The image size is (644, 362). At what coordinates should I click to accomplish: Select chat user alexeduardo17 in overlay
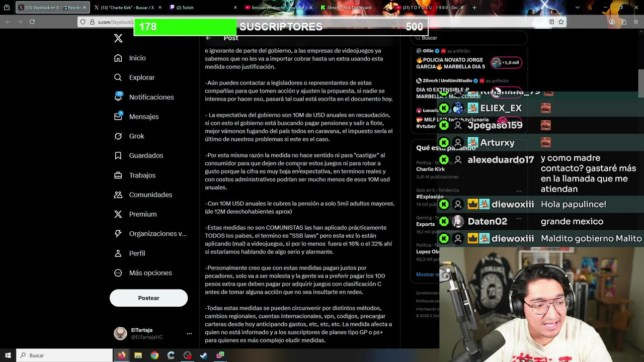(501, 160)
